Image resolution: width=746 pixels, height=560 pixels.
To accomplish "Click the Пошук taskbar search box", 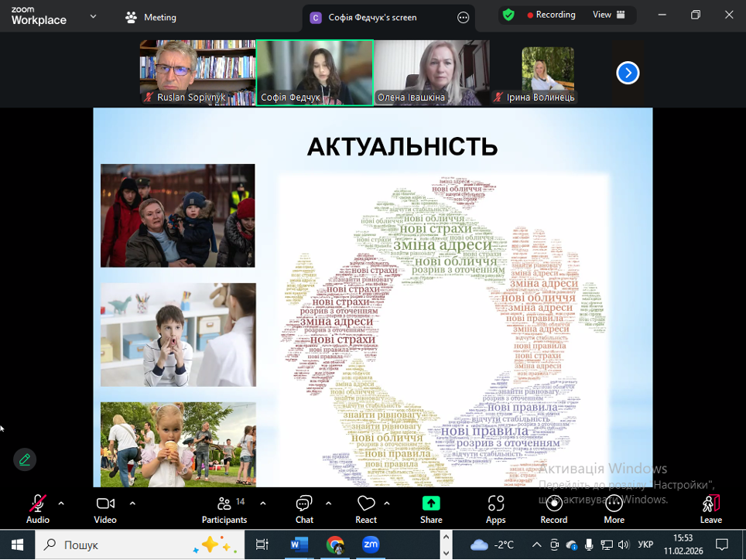I will pos(140,545).
